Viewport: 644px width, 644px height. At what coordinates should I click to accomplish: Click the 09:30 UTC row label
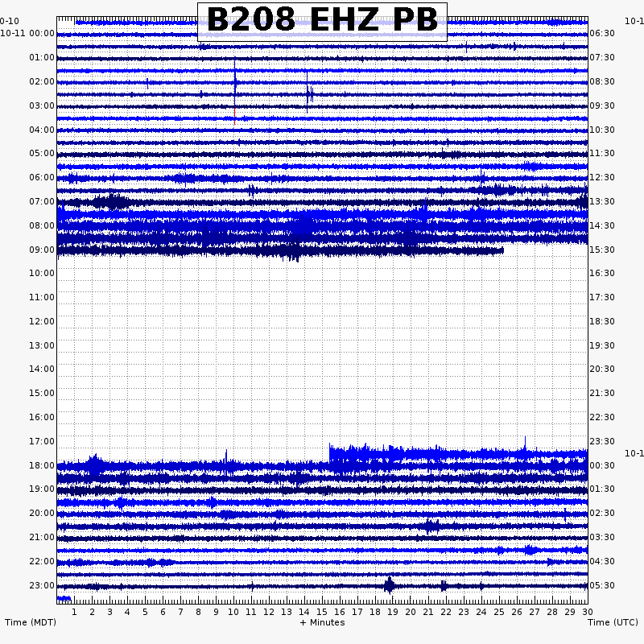602,106
